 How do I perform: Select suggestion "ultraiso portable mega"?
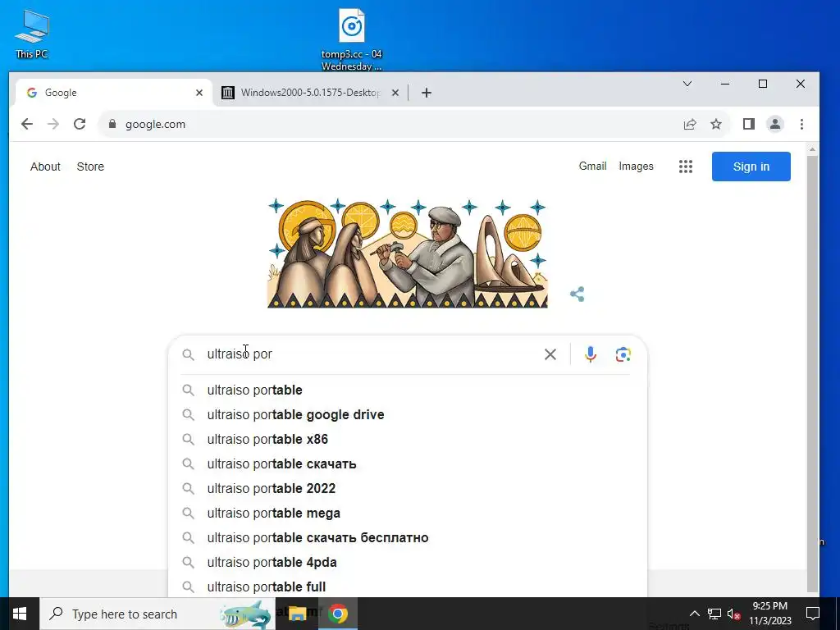(x=407, y=514)
